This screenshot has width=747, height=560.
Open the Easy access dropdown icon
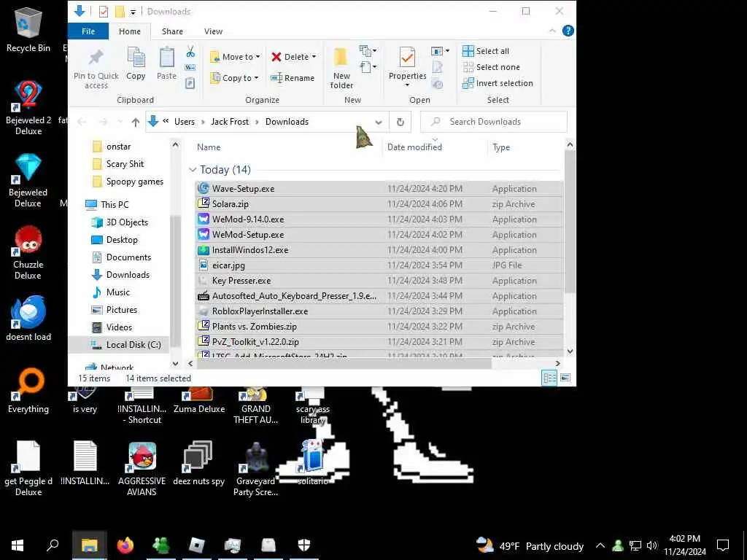pos(368,66)
